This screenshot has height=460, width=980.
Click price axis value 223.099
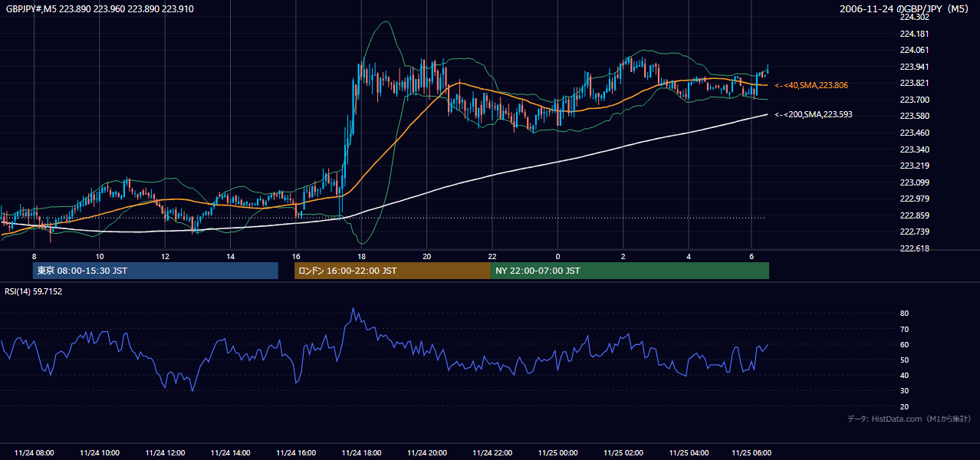[x=914, y=182]
